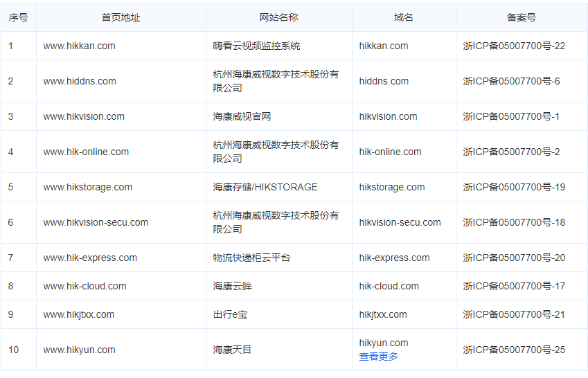
Task: Select the 网站名称 column header
Action: [x=278, y=17]
